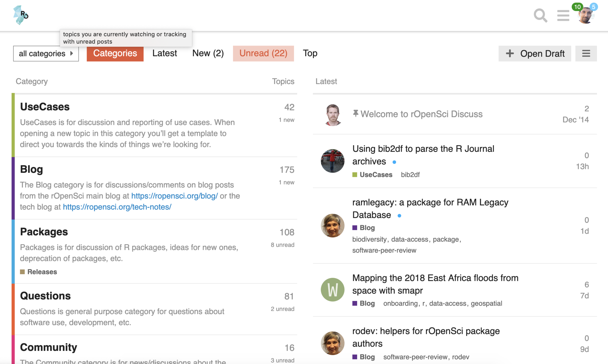Open the Questions category
The image size is (608, 364).
tap(45, 296)
